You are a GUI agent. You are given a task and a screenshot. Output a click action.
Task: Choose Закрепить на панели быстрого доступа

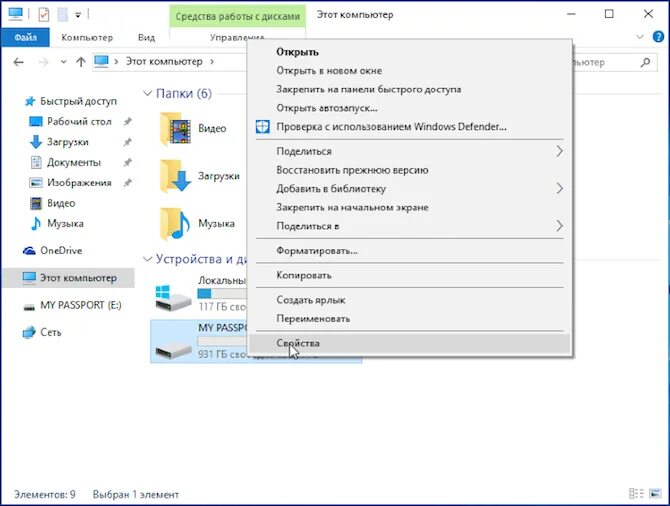click(409, 89)
